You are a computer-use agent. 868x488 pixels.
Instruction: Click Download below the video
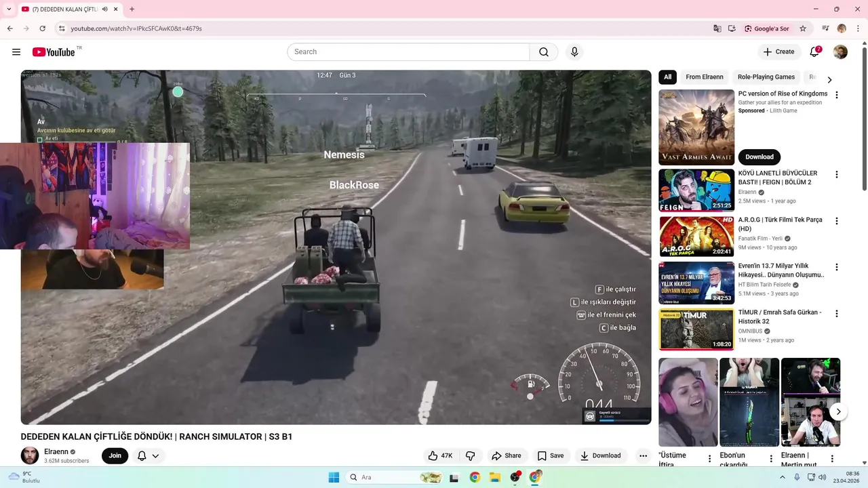click(601, 455)
